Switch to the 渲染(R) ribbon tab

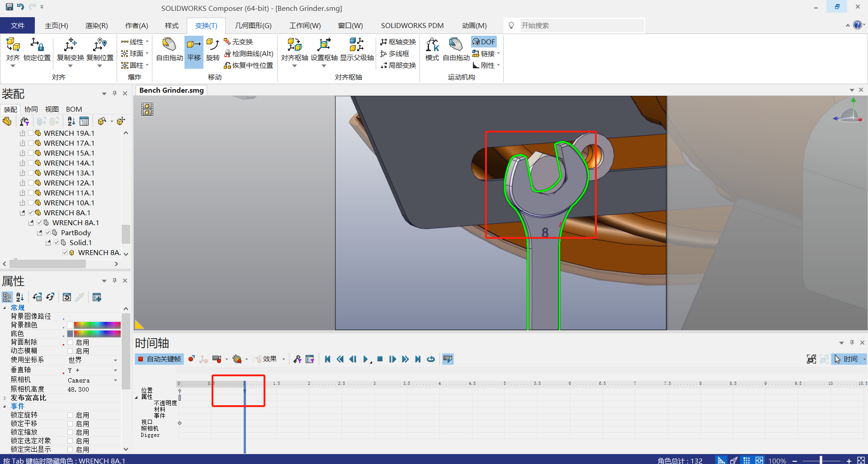pos(97,25)
